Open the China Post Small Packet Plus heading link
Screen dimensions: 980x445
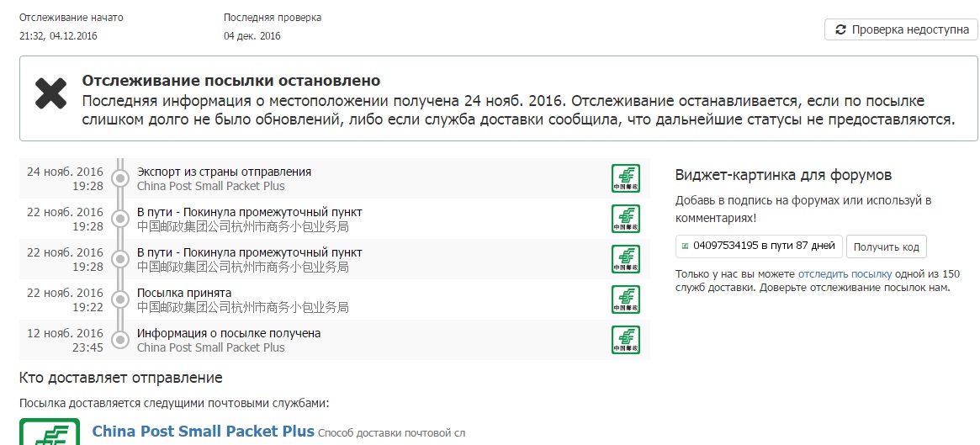203,432
